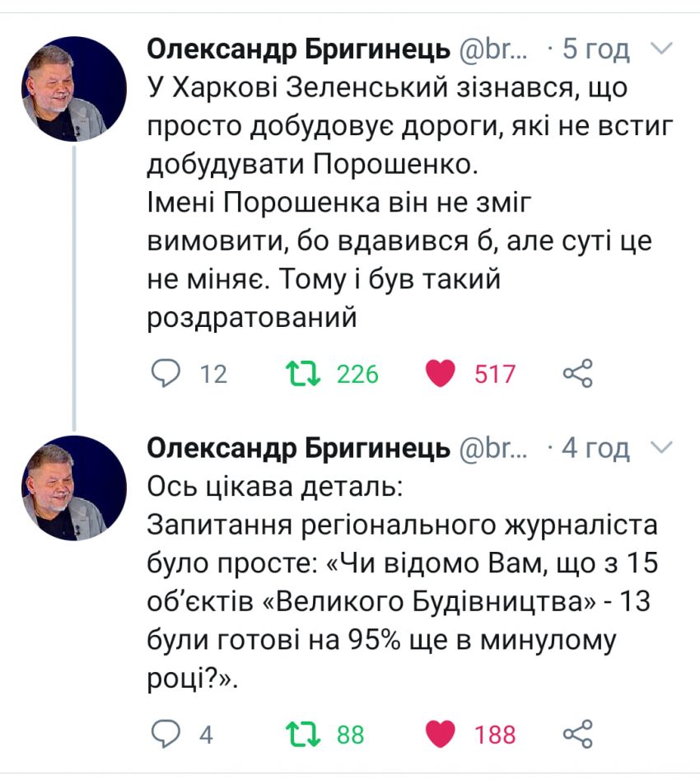Open the 5 год timestamp
This screenshot has width=700, height=780.
click(595, 49)
